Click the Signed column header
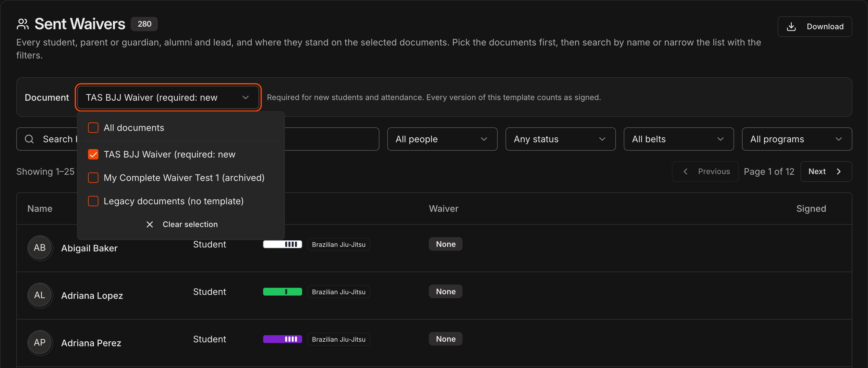This screenshot has width=868, height=368. point(811,209)
